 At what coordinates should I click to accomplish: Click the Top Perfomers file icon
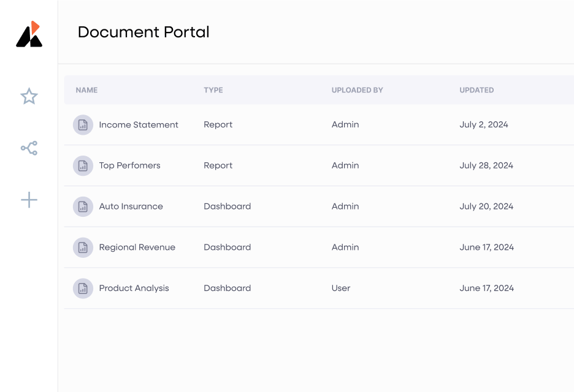coord(83,165)
